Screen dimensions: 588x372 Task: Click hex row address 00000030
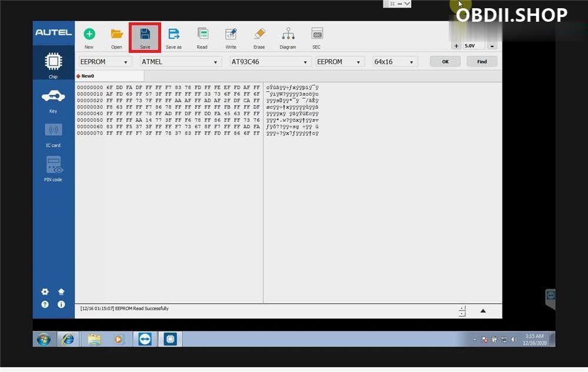click(x=90, y=107)
